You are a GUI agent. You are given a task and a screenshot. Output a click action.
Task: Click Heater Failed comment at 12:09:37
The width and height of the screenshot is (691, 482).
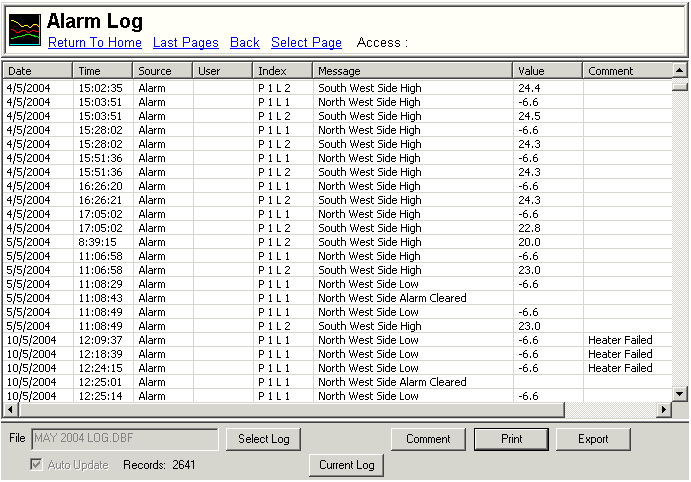tap(620, 340)
